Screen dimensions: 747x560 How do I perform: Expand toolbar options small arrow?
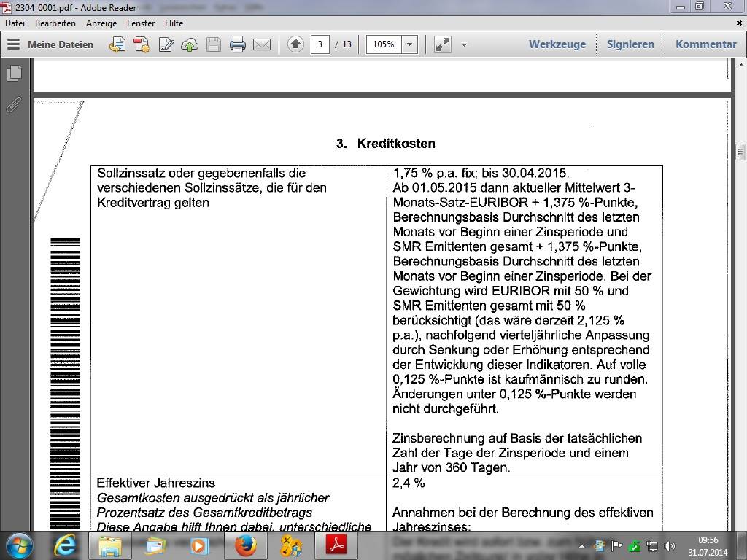(x=464, y=44)
